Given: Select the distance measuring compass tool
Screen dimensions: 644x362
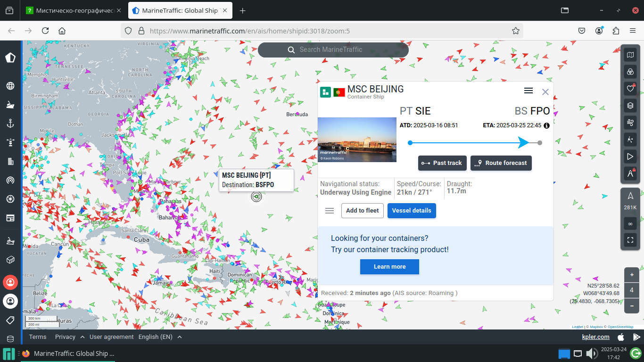Looking at the screenshot, I should click(630, 173).
